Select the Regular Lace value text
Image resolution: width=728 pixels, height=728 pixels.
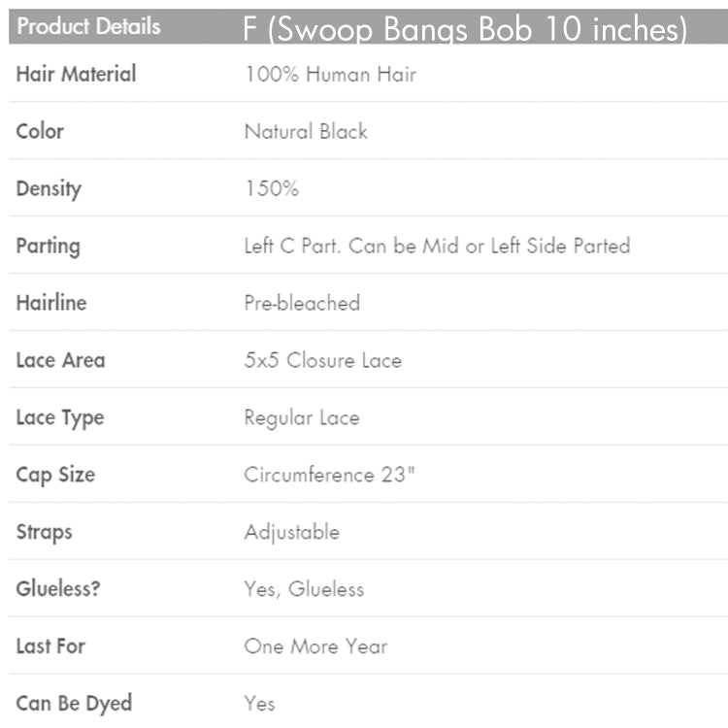pos(302,417)
